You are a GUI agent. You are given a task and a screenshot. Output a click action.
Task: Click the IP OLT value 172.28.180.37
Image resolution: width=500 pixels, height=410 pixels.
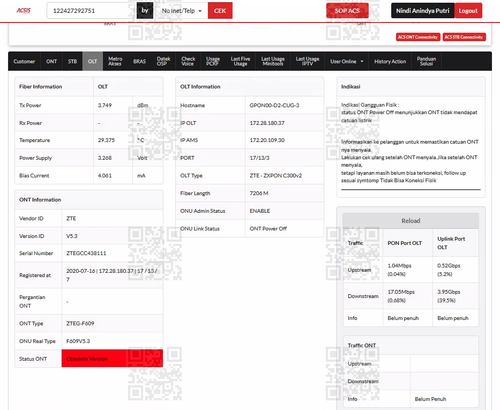tap(267, 123)
